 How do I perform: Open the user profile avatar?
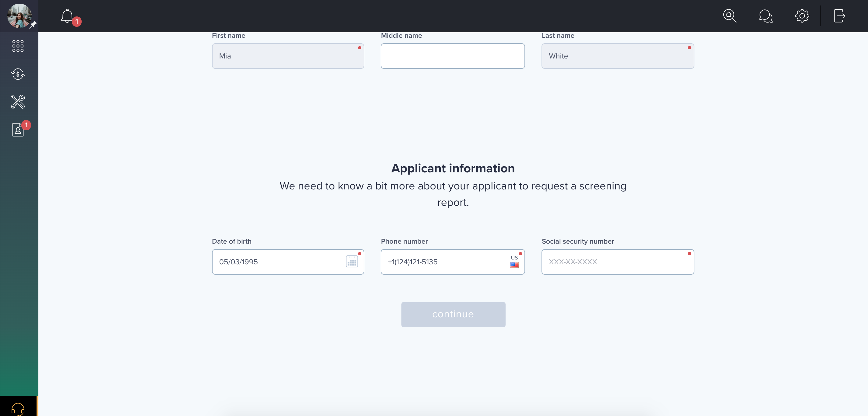(19, 16)
